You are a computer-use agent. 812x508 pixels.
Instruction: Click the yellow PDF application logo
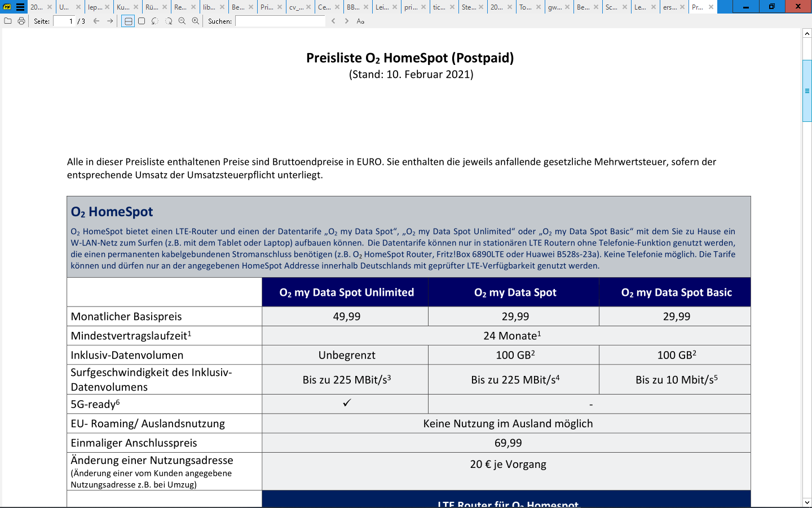click(7, 7)
